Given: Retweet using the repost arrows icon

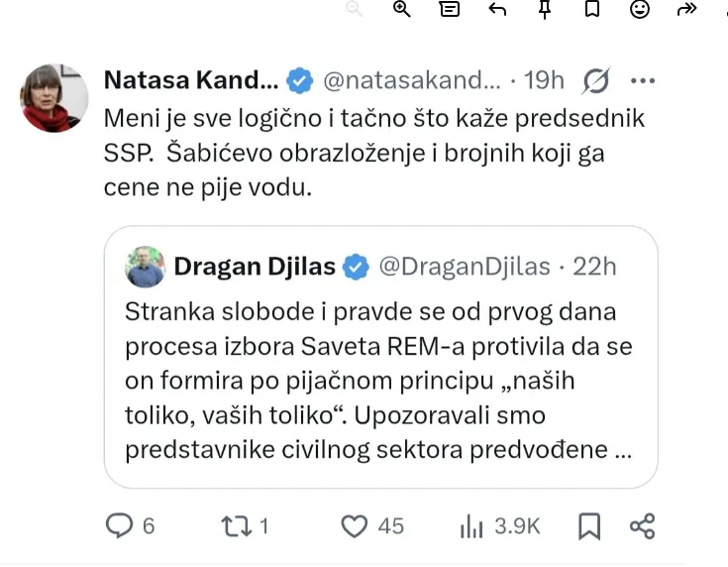Looking at the screenshot, I should click(237, 526).
